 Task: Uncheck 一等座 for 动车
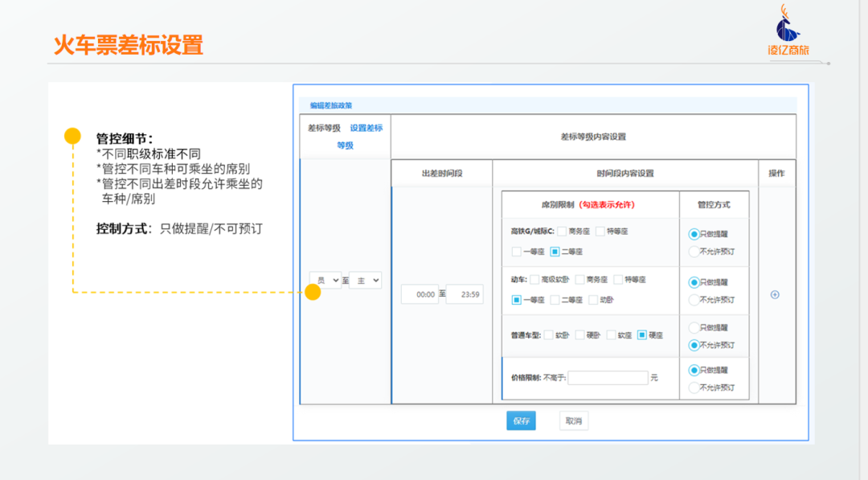pyautogui.click(x=517, y=300)
